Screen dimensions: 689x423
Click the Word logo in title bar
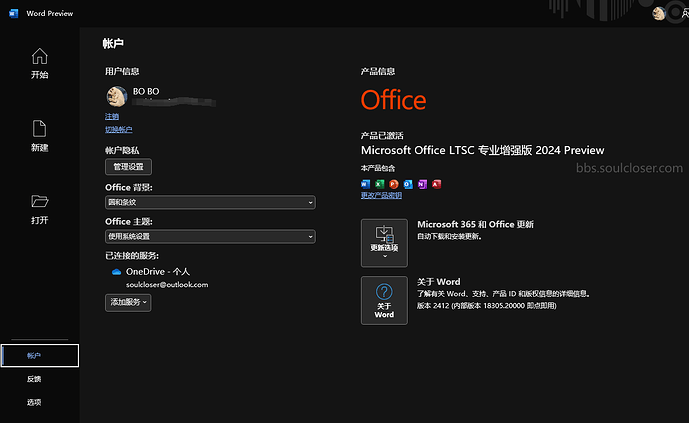pos(14,14)
